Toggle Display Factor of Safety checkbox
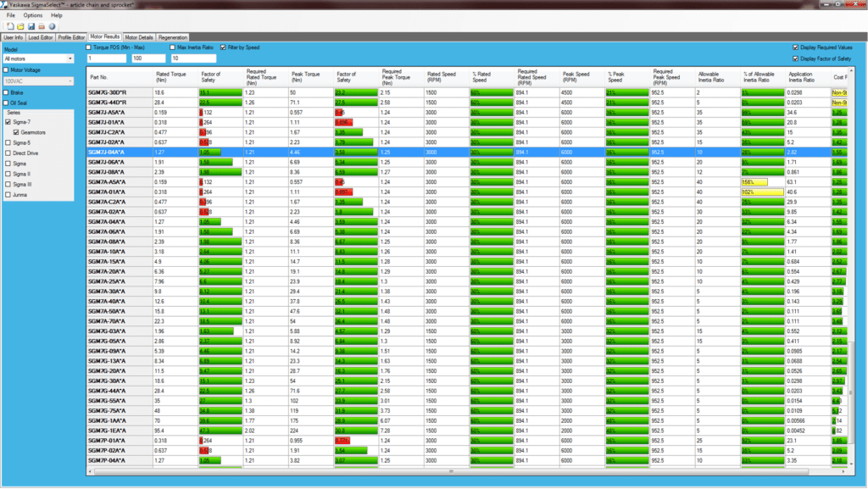 click(x=795, y=58)
